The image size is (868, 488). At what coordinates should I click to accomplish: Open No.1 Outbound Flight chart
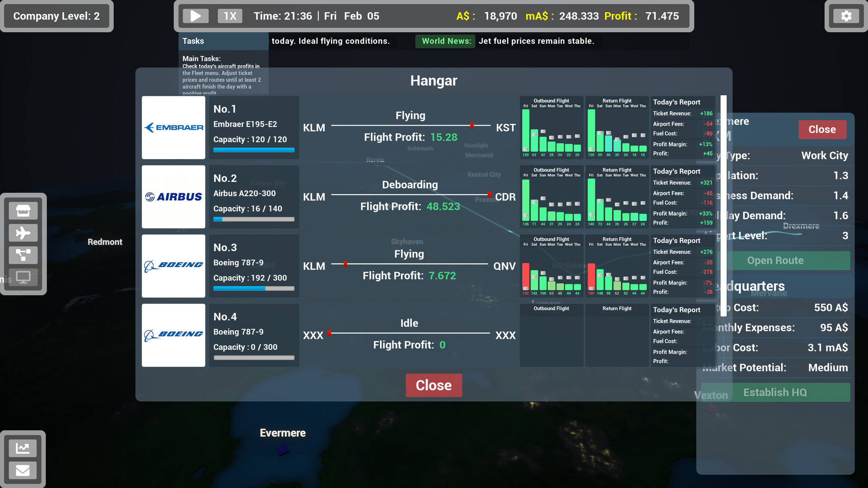click(551, 127)
